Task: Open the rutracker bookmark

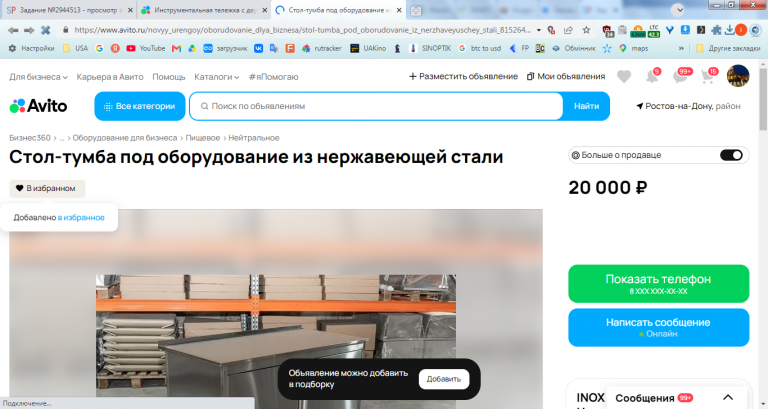Action: coord(321,48)
